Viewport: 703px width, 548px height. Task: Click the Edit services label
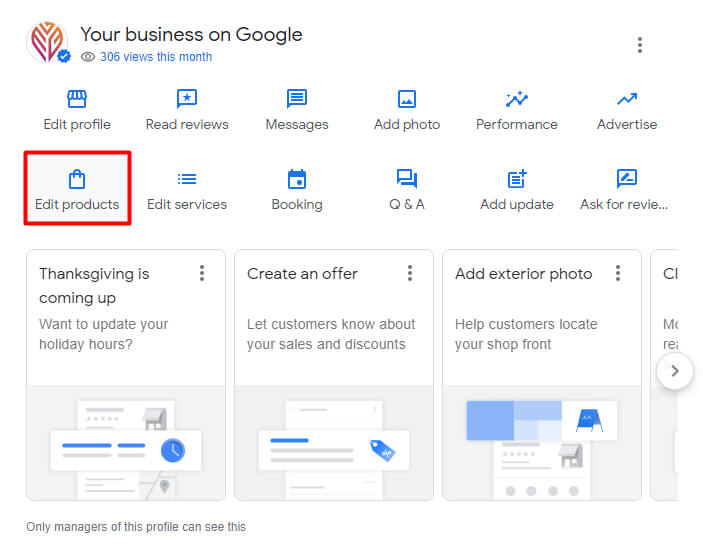[187, 204]
